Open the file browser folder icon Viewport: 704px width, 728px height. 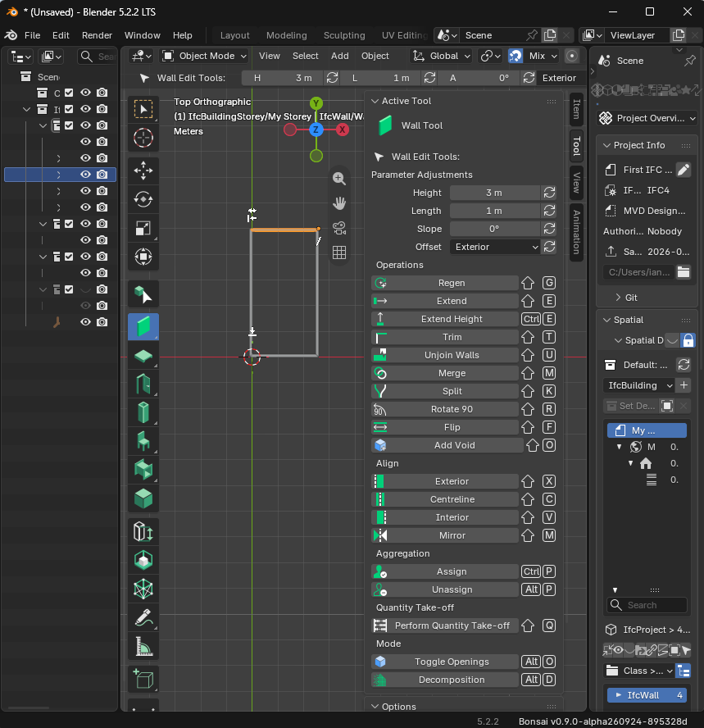coord(684,272)
